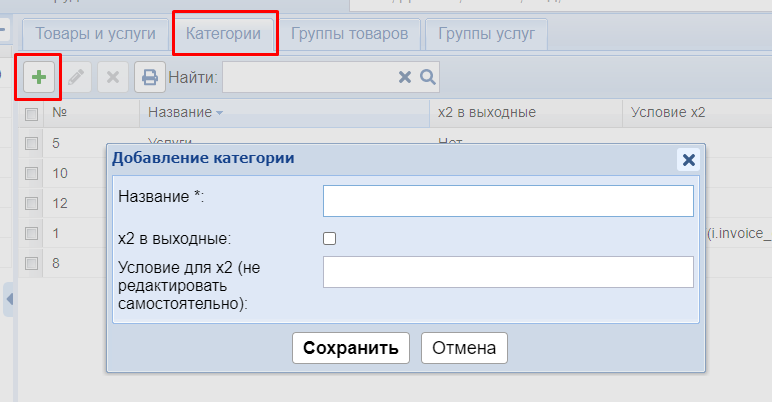Click the Условие для x2 input field
Viewport: 772px width, 402px height.
(508, 271)
